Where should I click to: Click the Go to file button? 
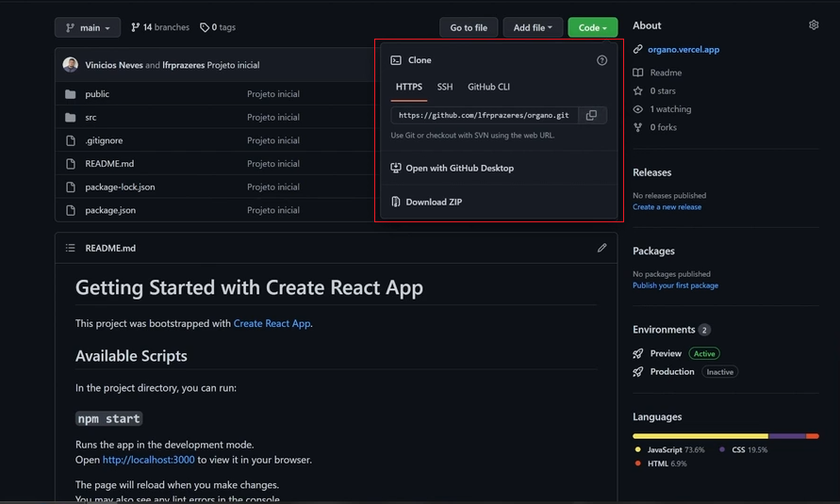click(469, 27)
